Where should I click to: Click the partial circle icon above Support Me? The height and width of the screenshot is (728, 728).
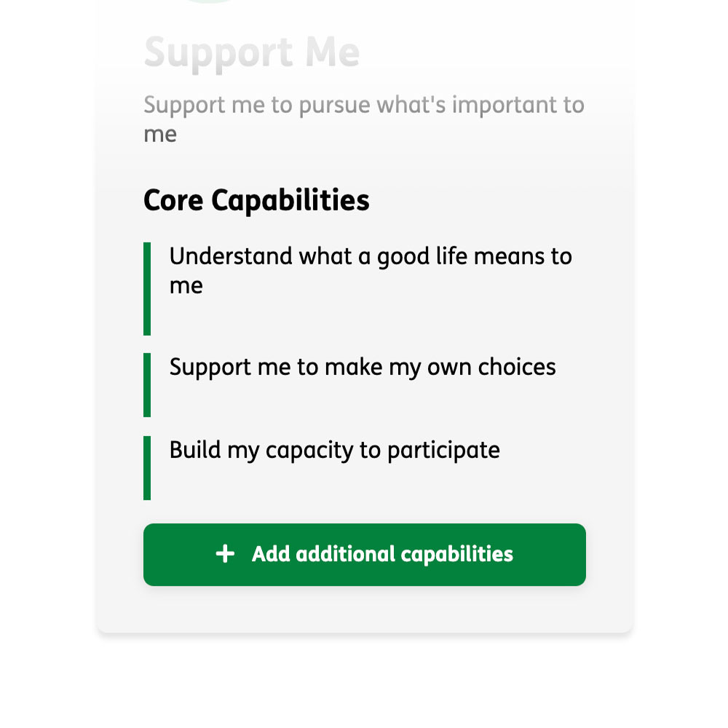click(211, 1)
